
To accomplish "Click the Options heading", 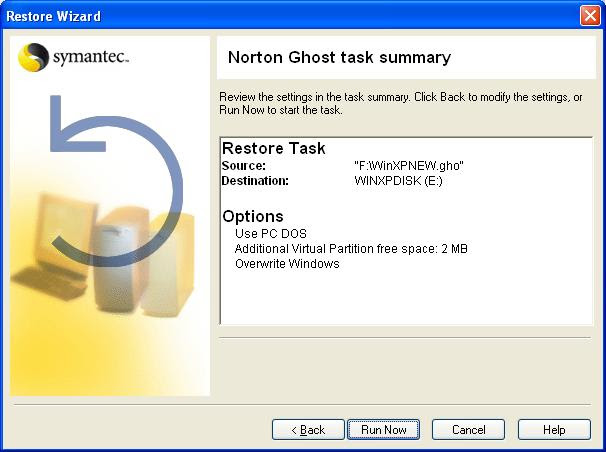I will (x=253, y=216).
